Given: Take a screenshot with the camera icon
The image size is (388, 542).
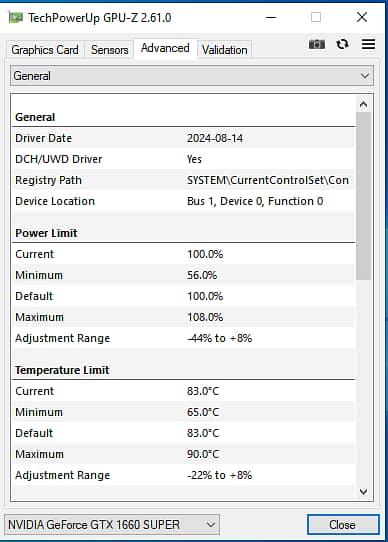Looking at the screenshot, I should coord(316,44).
